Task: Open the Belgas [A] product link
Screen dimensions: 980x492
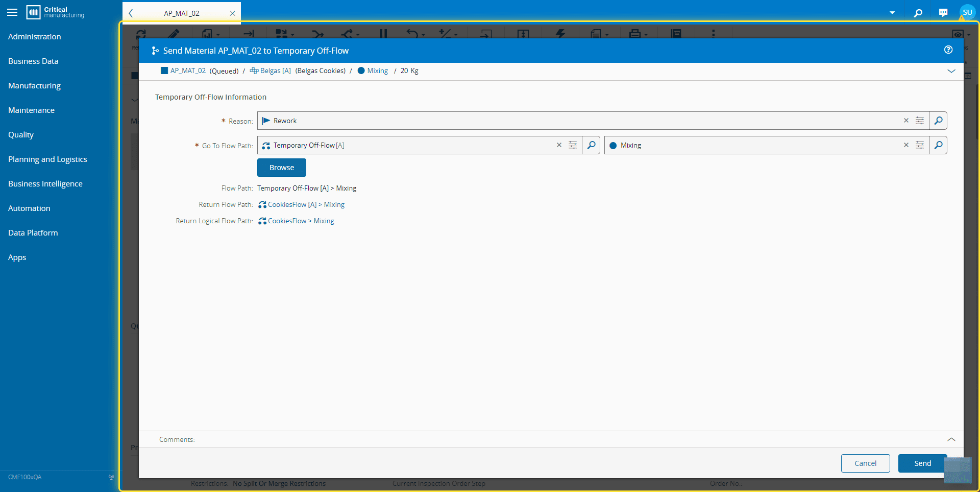Action: tap(276, 71)
